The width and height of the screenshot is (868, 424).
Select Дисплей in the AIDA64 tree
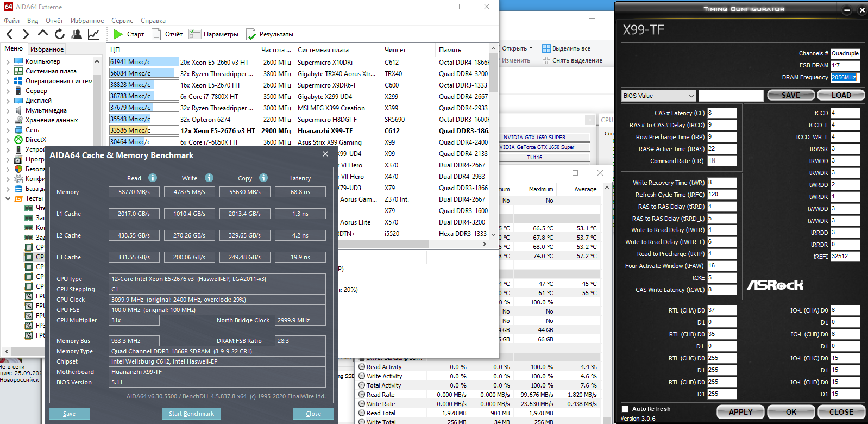[39, 101]
